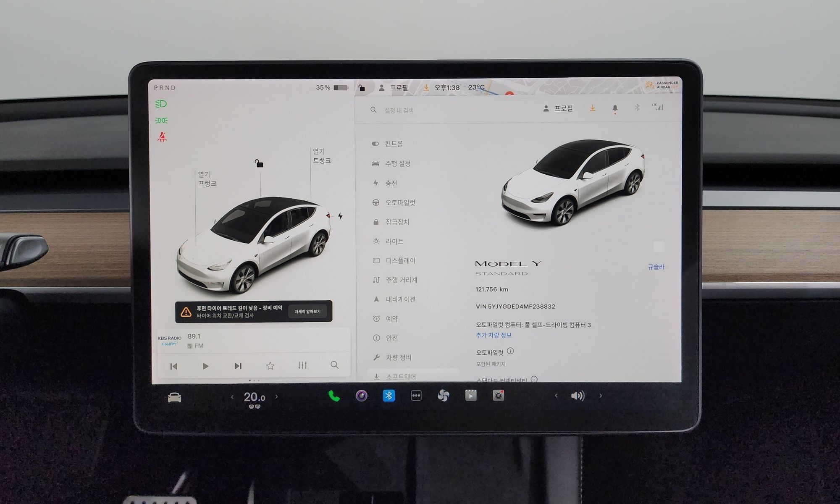Open the 프로필 profile dropdown in settings header
This screenshot has width=840, height=504.
click(x=558, y=108)
